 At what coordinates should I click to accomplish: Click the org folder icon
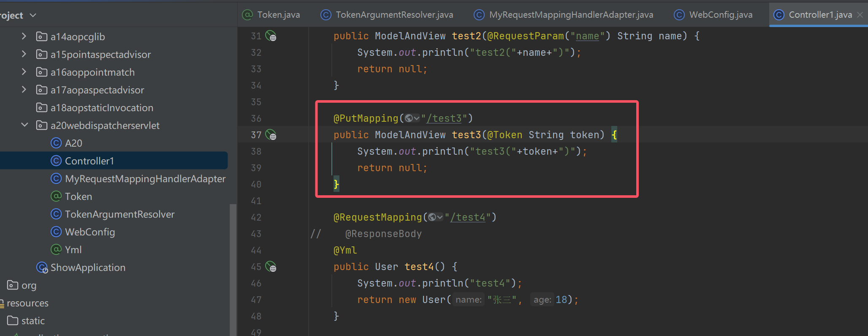(13, 285)
